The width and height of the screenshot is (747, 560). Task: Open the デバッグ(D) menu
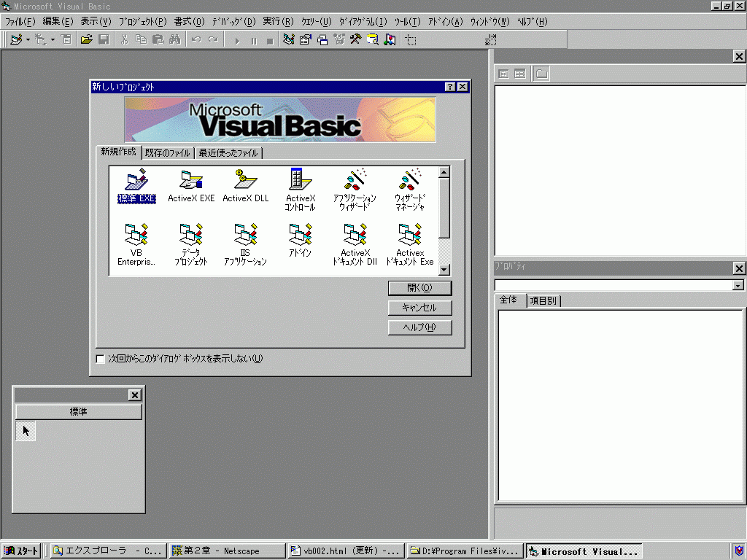pos(234,21)
